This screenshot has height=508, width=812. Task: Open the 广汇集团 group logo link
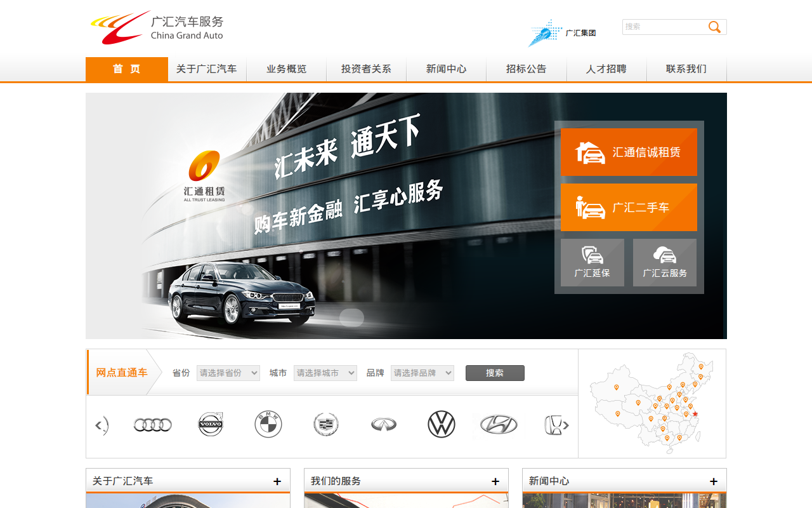click(x=562, y=33)
